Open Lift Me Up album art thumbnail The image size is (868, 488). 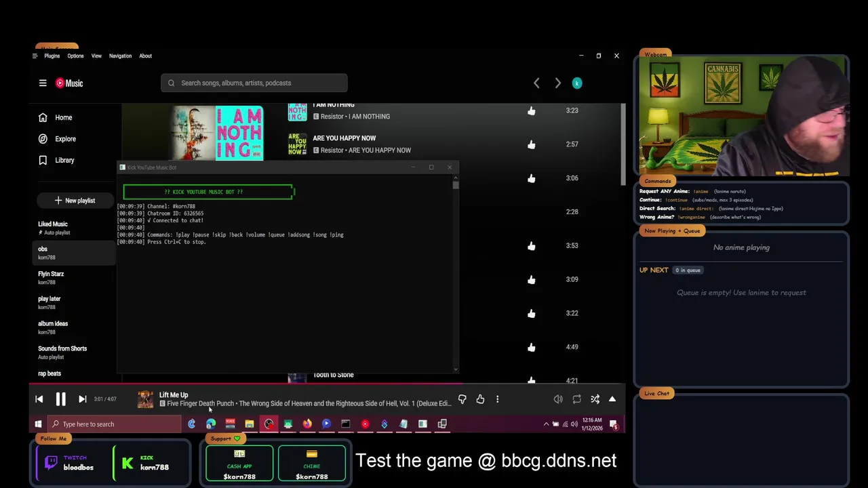tap(145, 399)
